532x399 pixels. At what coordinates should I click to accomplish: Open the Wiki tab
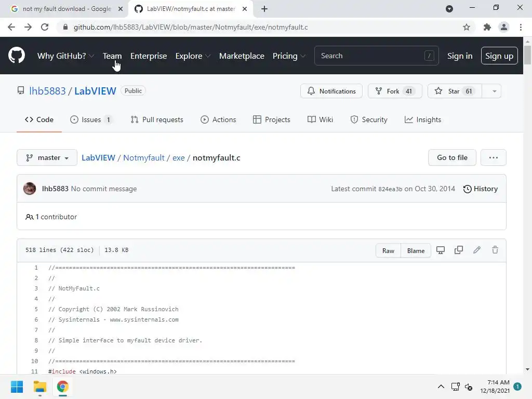tap(320, 120)
